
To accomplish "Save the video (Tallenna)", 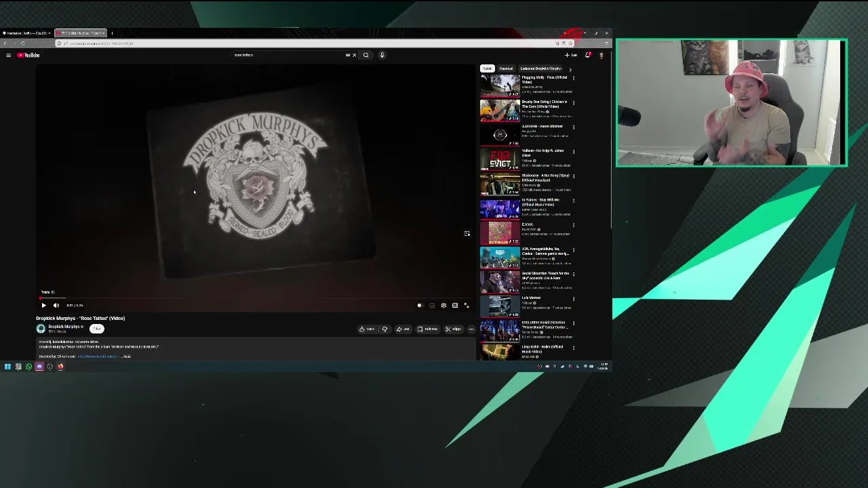I will click(x=428, y=329).
